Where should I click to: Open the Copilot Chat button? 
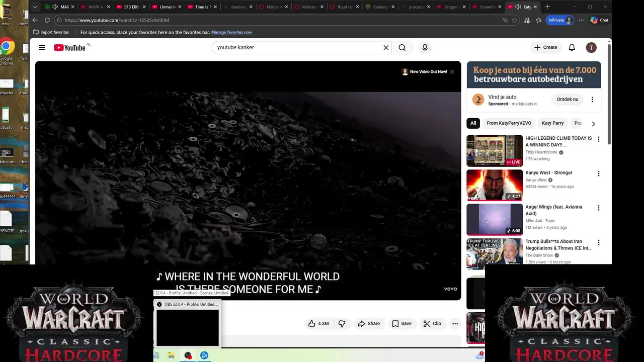click(599, 20)
